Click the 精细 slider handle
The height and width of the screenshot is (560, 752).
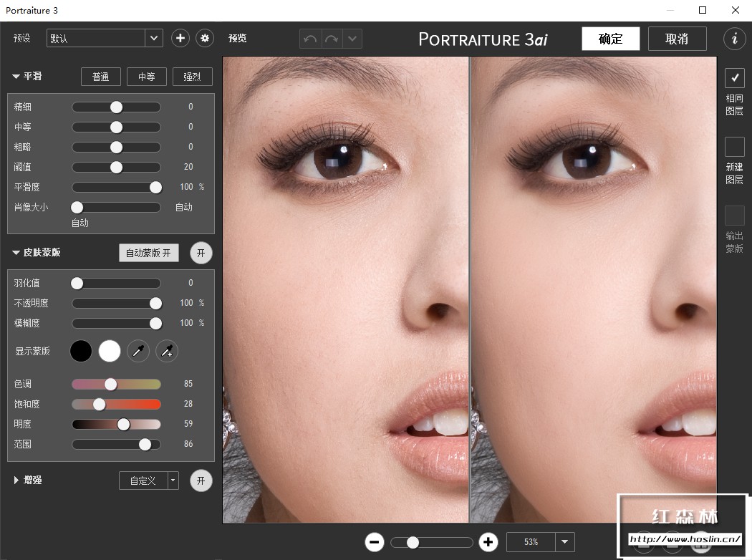(116, 107)
